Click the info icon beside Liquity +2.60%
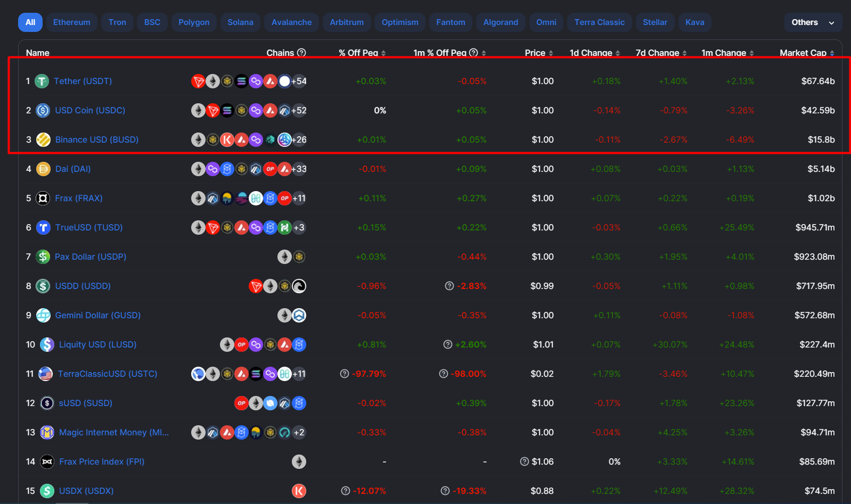This screenshot has height=504, width=851. click(x=448, y=345)
